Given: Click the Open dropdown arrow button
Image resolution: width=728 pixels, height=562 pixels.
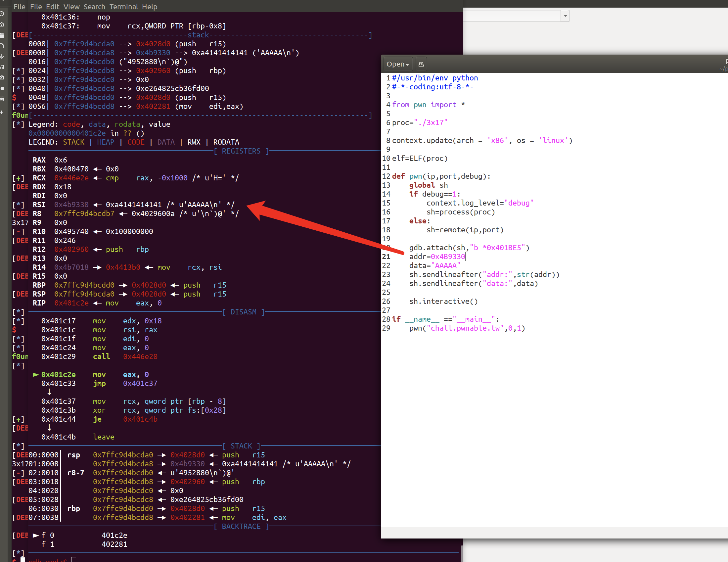Looking at the screenshot, I should pyautogui.click(x=408, y=64).
